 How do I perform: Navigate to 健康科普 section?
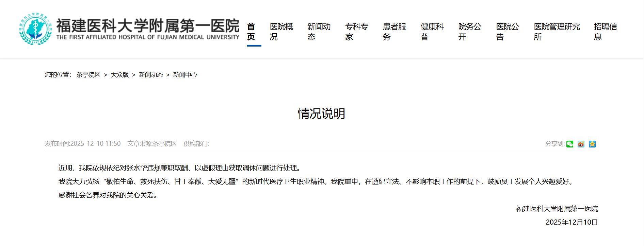pyautogui.click(x=432, y=32)
